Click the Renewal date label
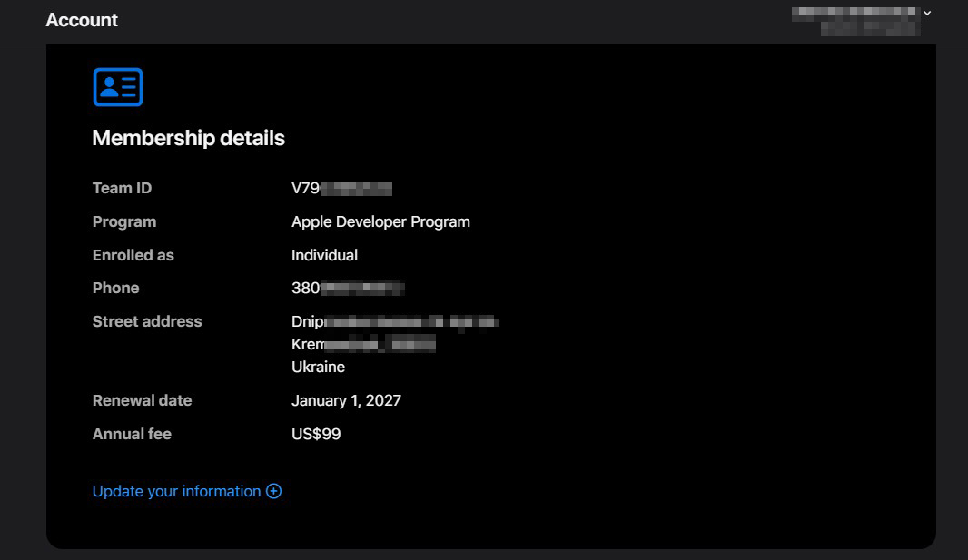 142,400
